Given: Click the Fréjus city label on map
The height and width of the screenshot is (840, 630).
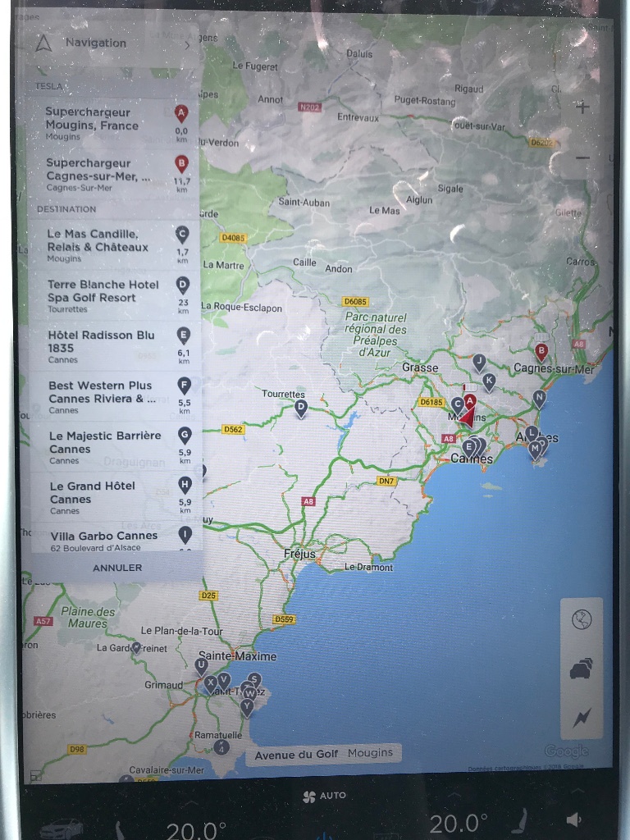Looking at the screenshot, I should click(x=299, y=554).
